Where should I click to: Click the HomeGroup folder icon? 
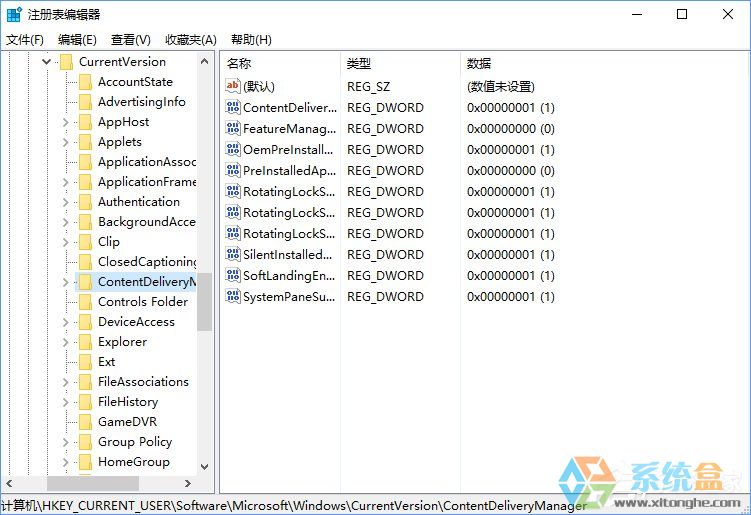click(x=85, y=462)
